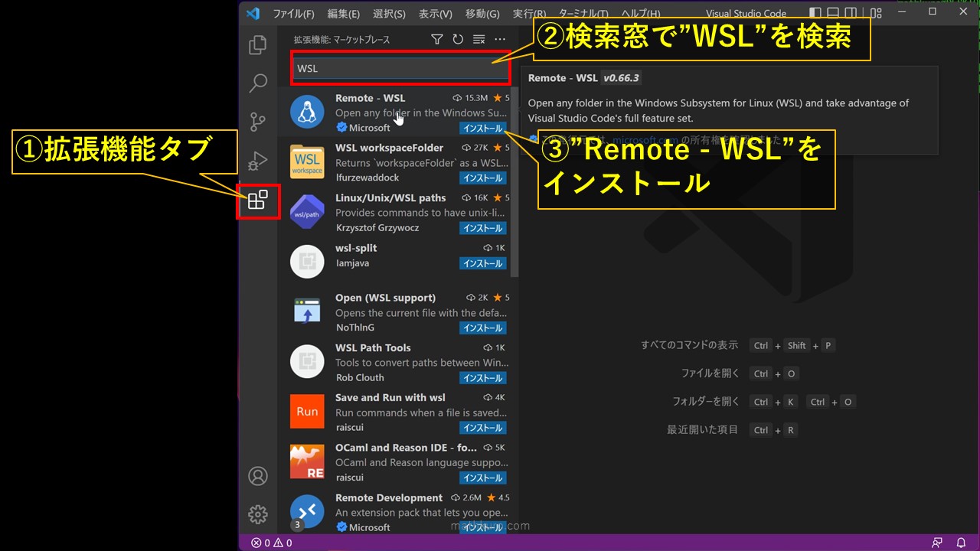Open the 選択(S) menu

[389, 14]
